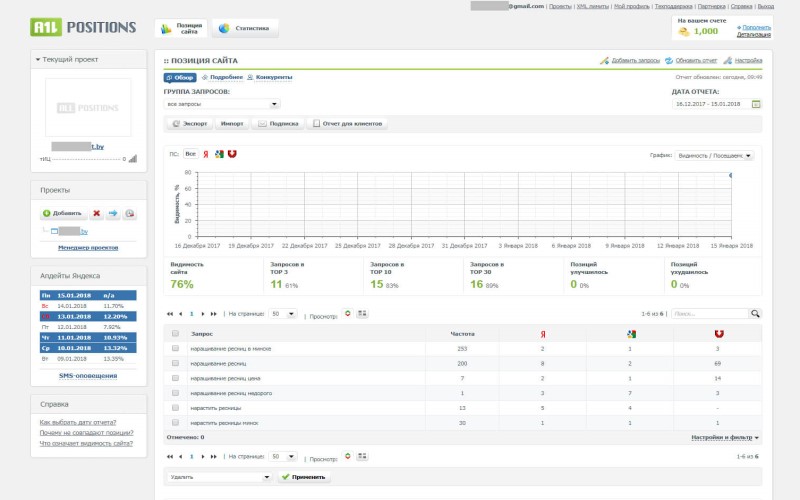Click the chart data point at 15 Января
The height and width of the screenshot is (500, 800).
click(731, 176)
